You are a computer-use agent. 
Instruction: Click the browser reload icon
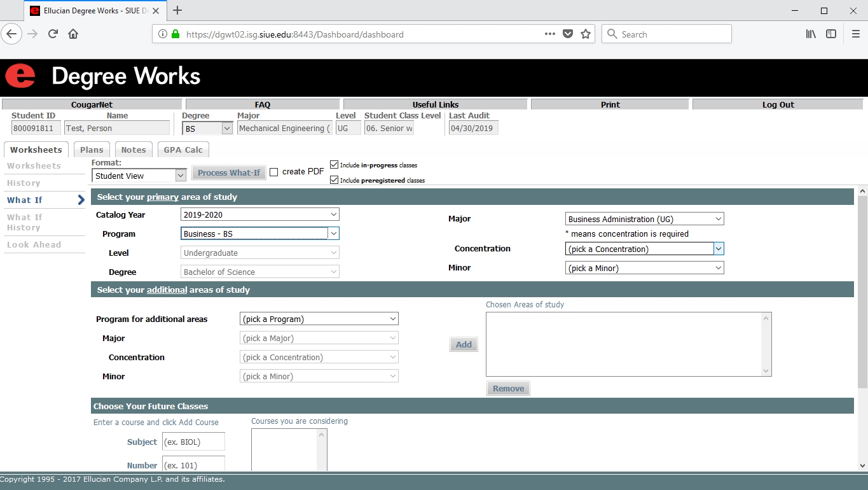(53, 34)
